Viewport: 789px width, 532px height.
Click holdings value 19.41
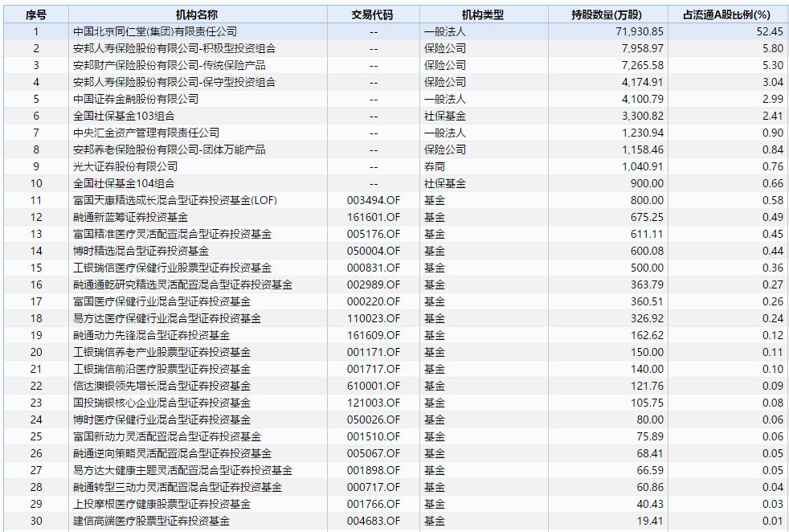[x=650, y=521]
